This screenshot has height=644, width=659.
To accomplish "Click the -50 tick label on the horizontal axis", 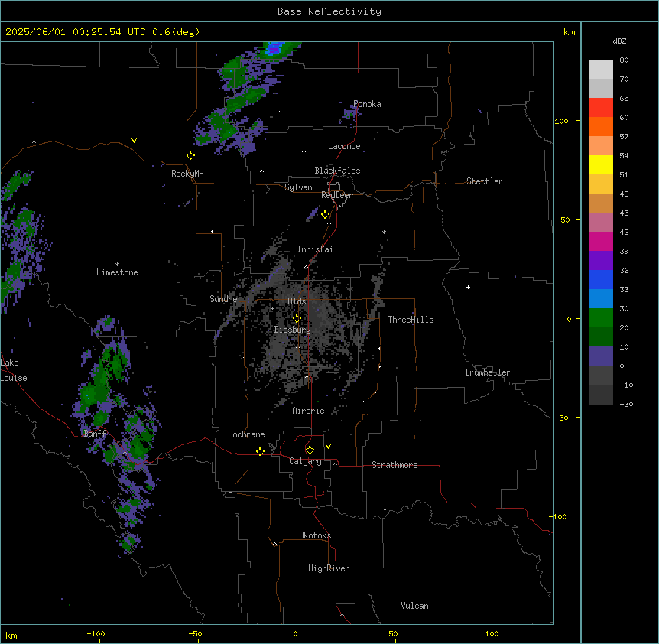I will coord(195,633).
